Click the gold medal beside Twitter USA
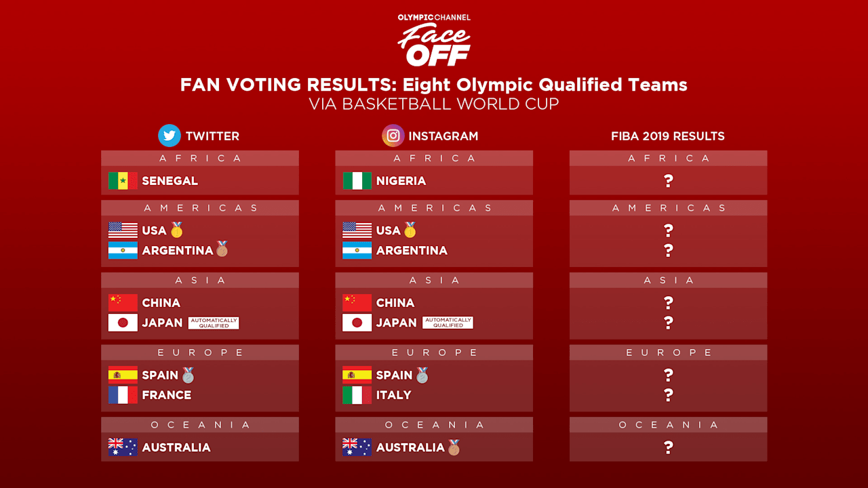Screen dimensions: 868x488 pos(177,230)
